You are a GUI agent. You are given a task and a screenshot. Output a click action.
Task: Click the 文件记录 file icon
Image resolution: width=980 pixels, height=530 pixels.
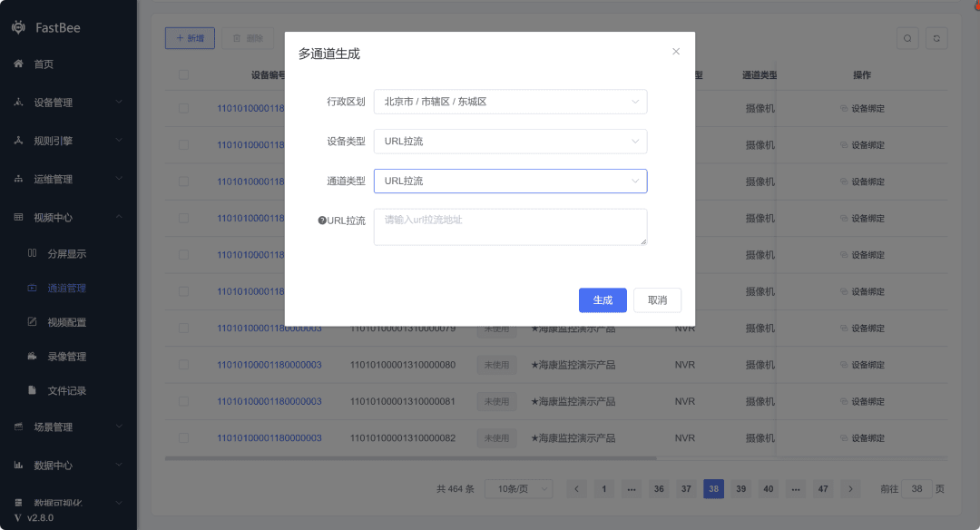(33, 390)
